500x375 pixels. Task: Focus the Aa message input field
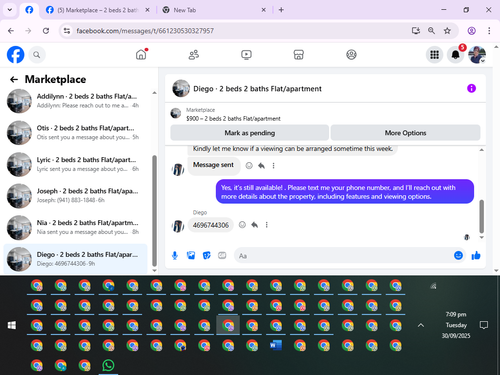(x=343, y=256)
